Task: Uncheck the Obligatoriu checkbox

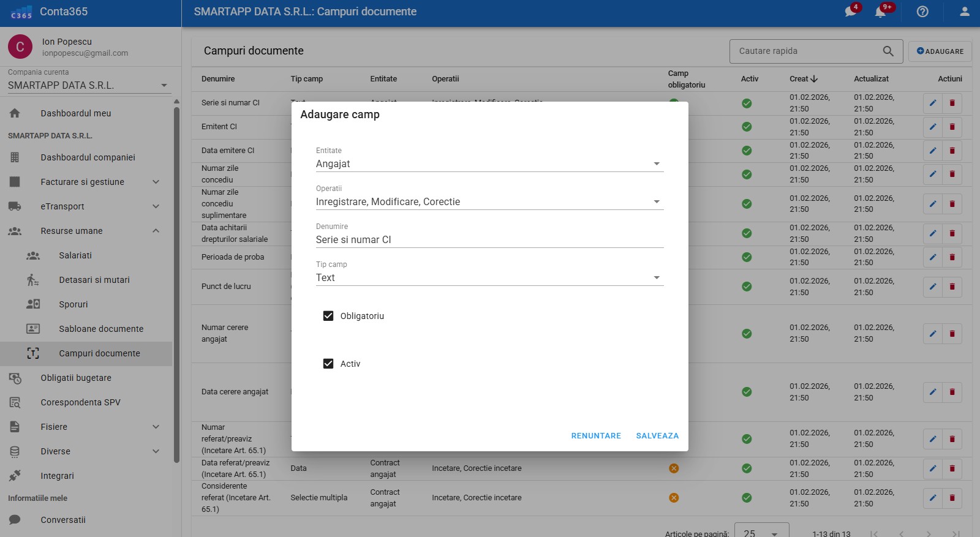Action: 328,316
